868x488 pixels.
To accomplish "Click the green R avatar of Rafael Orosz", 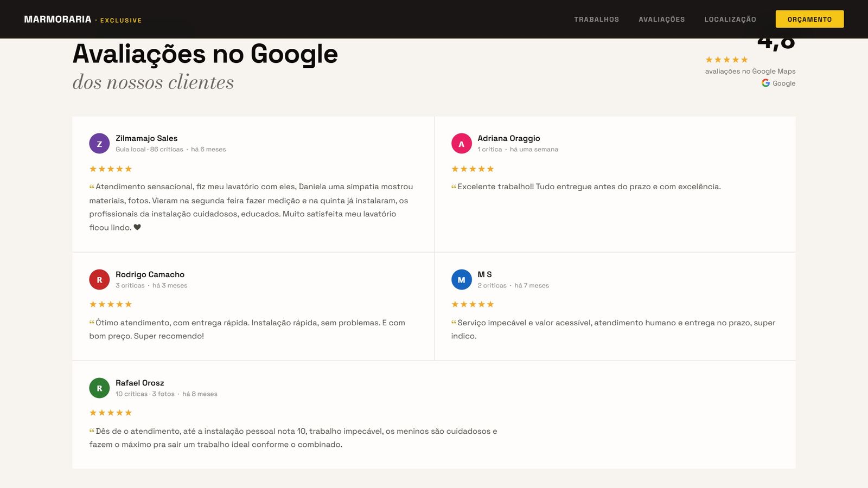I will (99, 388).
